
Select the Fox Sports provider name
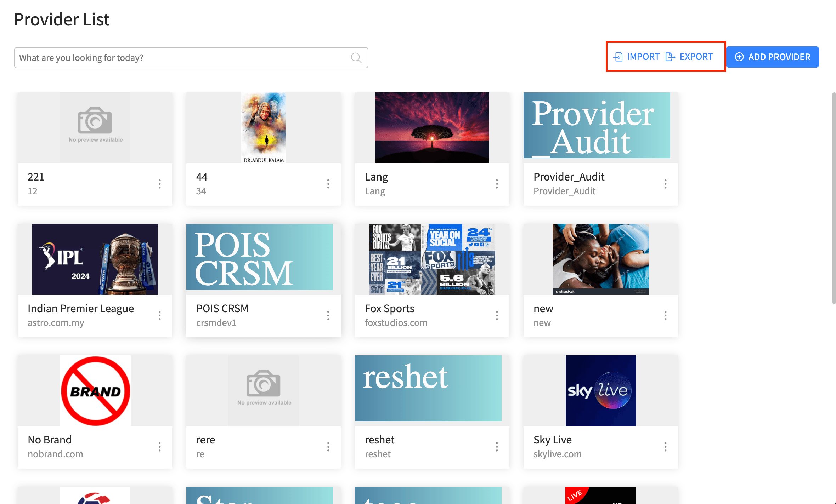[x=390, y=308]
